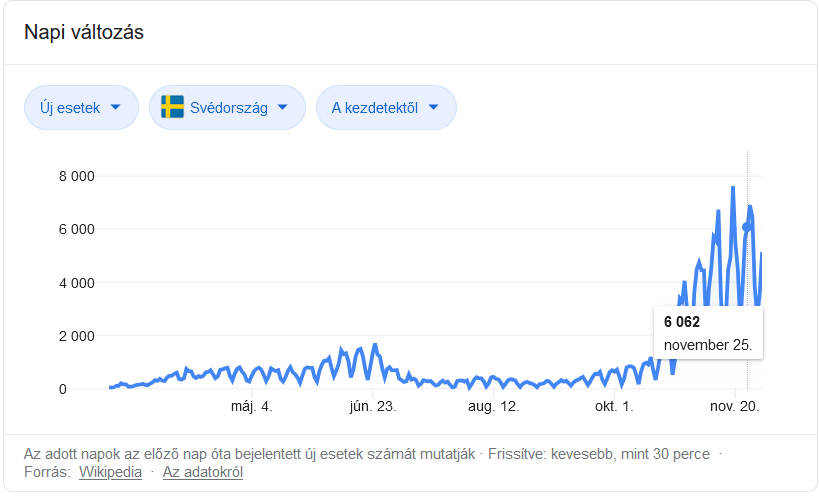Open the "Új esetek" metric dropdown
Image resolution: width=819 pixels, height=497 pixels.
[x=81, y=108]
